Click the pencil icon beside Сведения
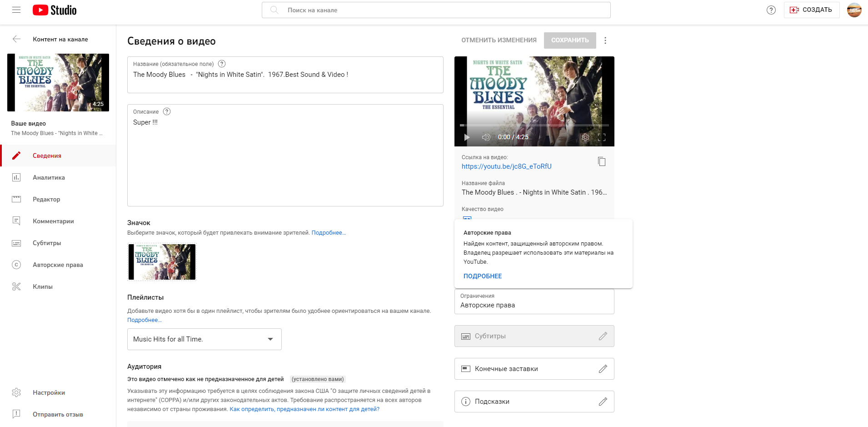Viewport: 868px width, 427px height. pyautogui.click(x=16, y=156)
